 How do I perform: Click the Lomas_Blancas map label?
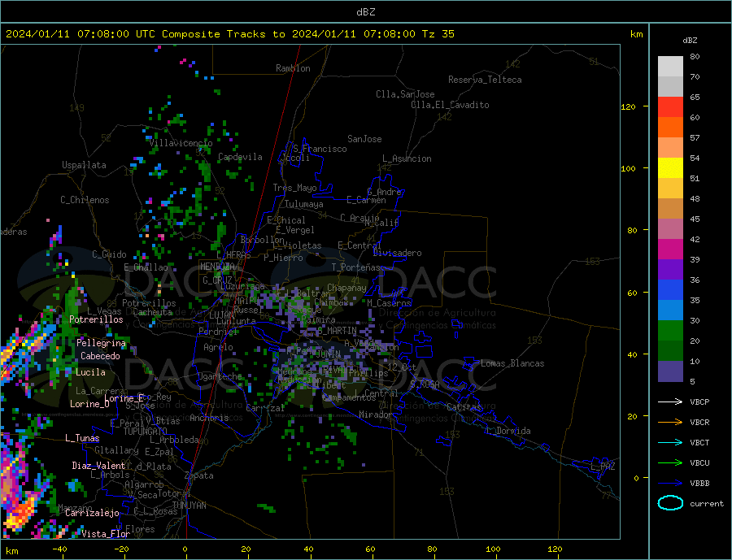point(512,363)
